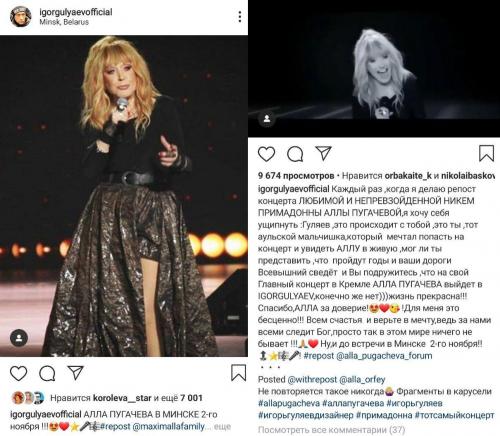Like the left post with heart icon
This screenshot has height=436, width=500.
pyautogui.click(x=18, y=373)
